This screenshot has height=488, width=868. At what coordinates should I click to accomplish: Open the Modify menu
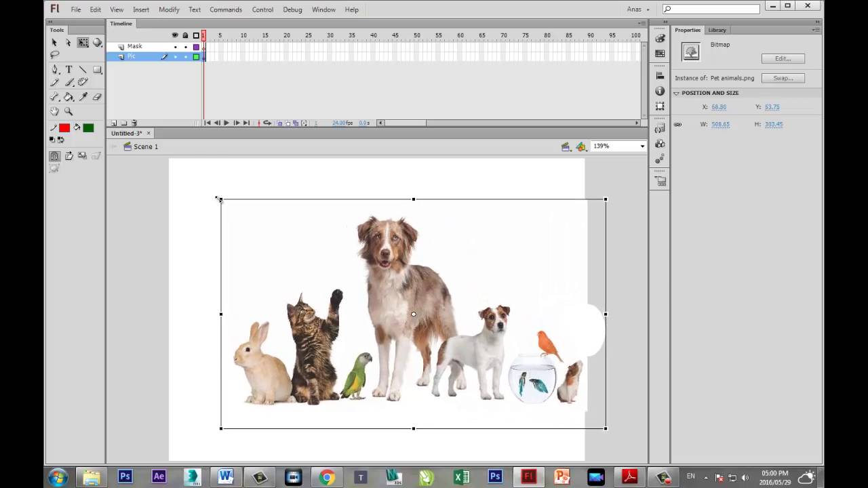[169, 9]
